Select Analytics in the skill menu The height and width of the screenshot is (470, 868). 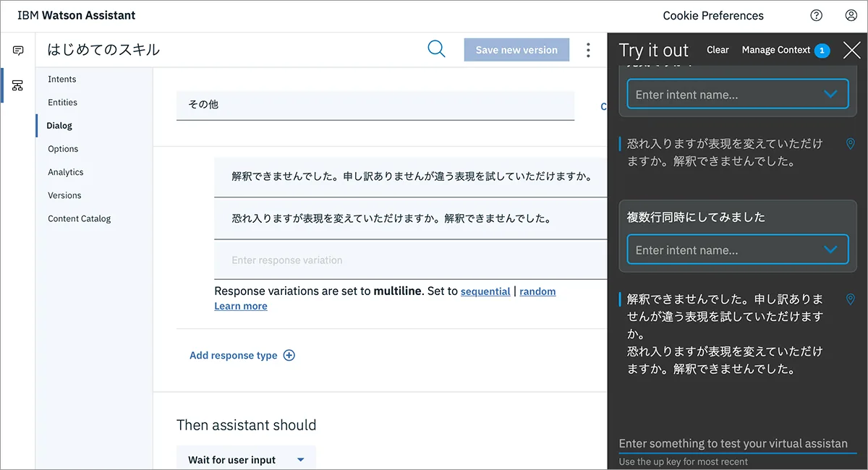(66, 171)
